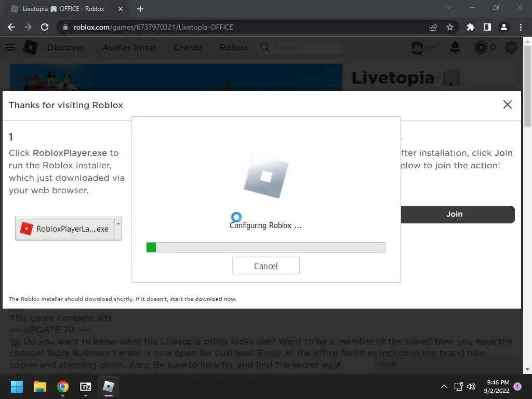The width and height of the screenshot is (532, 399).
Task: Open the RobloxPlayerLauncher.exe download item
Action: pyautogui.click(x=64, y=229)
